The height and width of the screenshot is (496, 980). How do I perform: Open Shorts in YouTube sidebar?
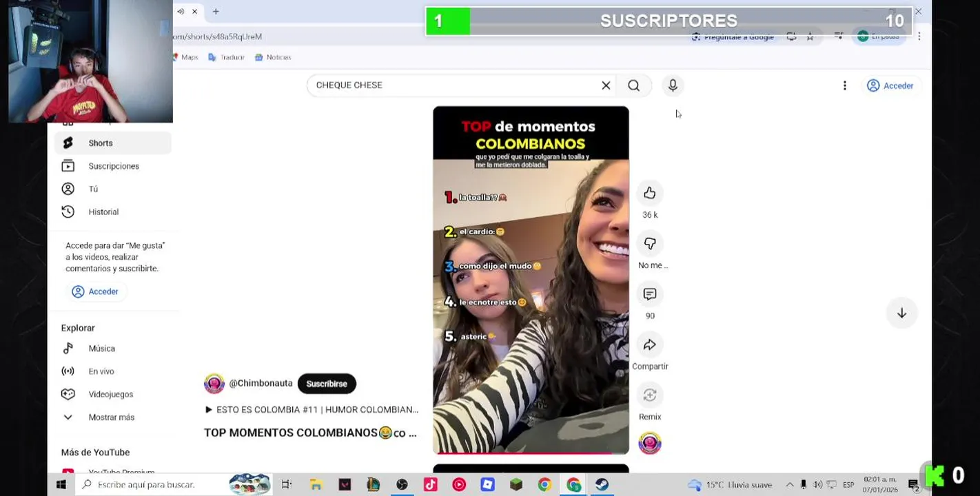pos(112,143)
